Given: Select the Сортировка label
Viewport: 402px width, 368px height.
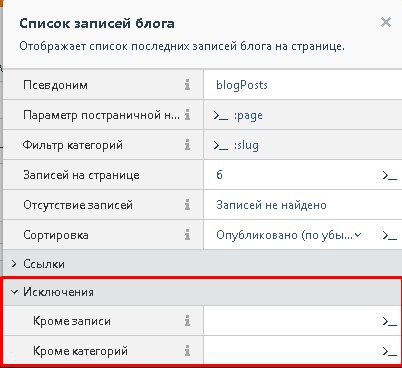Looking at the screenshot, I should (x=56, y=235).
